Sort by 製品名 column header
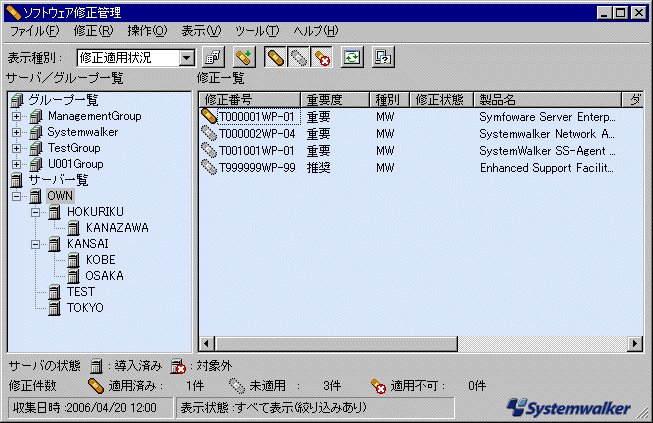This screenshot has height=423, width=653. (x=547, y=100)
